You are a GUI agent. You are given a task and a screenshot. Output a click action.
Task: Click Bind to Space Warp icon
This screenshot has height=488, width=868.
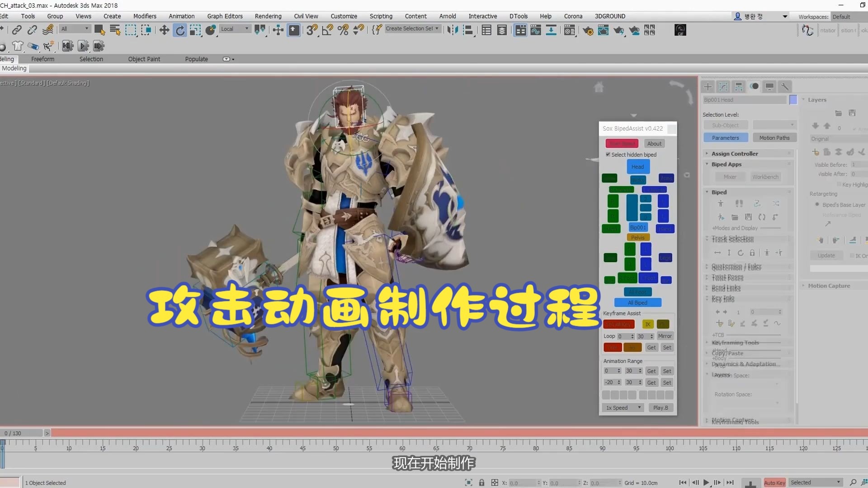(x=47, y=30)
